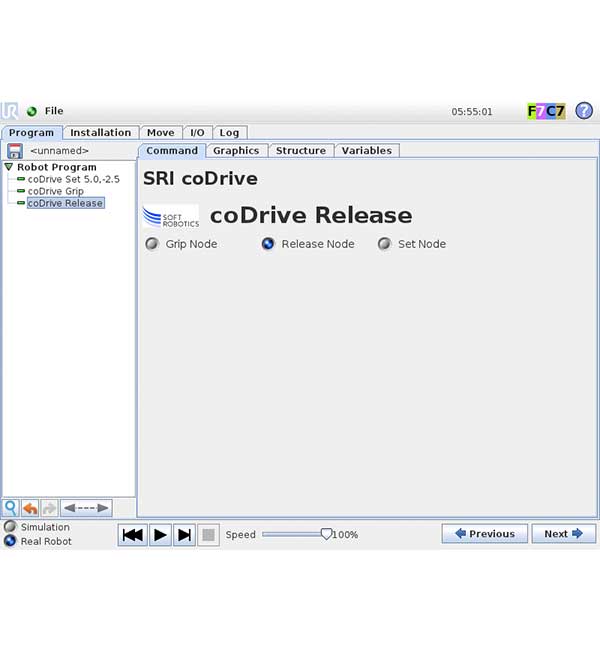600x650 pixels.
Task: Select the coDrive Set 5.0,-2.5 node
Action: [x=74, y=179]
